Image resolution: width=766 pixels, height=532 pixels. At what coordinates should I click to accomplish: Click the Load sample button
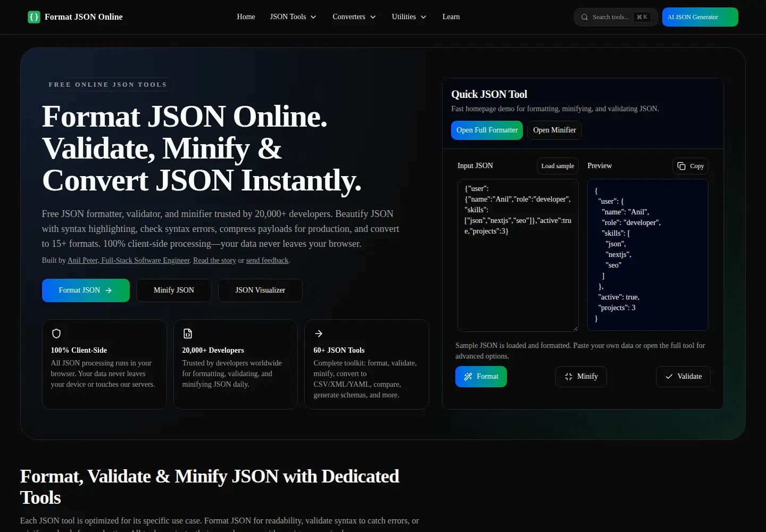click(557, 166)
